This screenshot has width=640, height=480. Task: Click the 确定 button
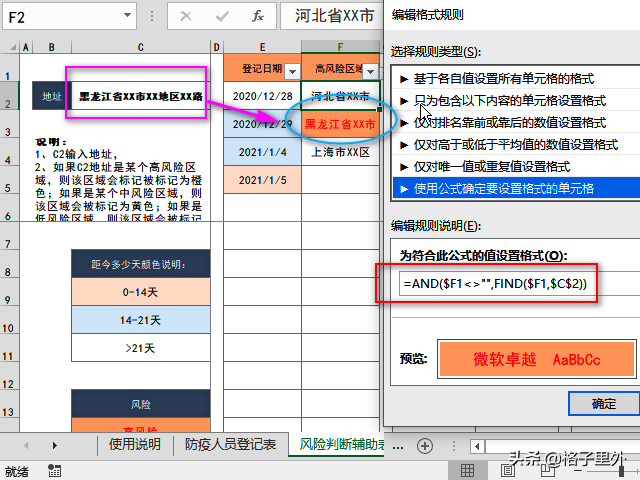(604, 404)
